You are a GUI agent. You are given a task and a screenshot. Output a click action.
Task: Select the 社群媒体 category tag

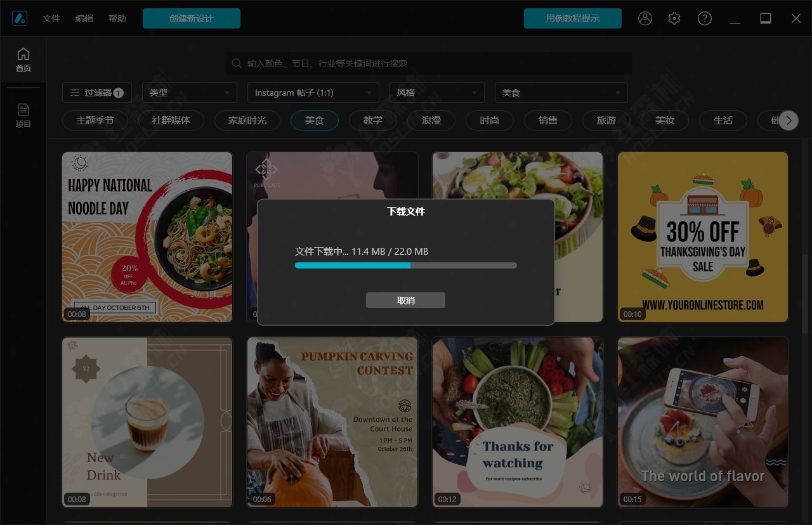coord(171,120)
